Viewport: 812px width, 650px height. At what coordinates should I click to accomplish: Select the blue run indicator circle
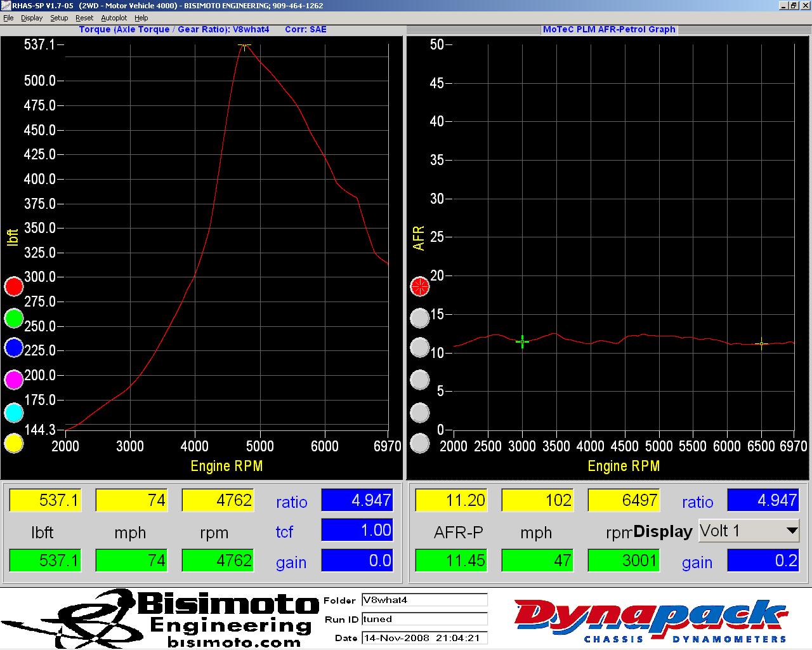click(x=14, y=348)
